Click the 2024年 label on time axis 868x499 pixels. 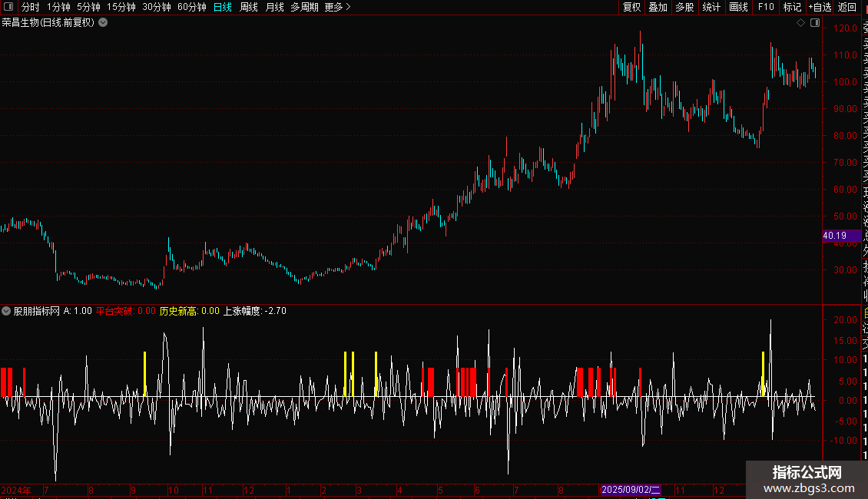(16, 490)
